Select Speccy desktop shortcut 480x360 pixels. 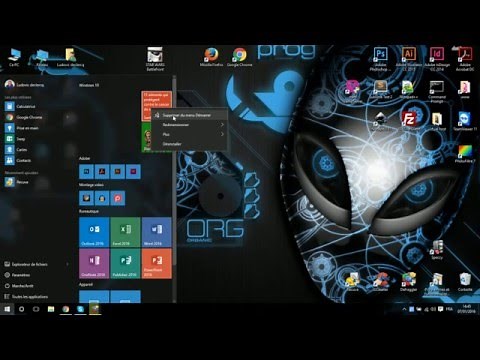437,250
